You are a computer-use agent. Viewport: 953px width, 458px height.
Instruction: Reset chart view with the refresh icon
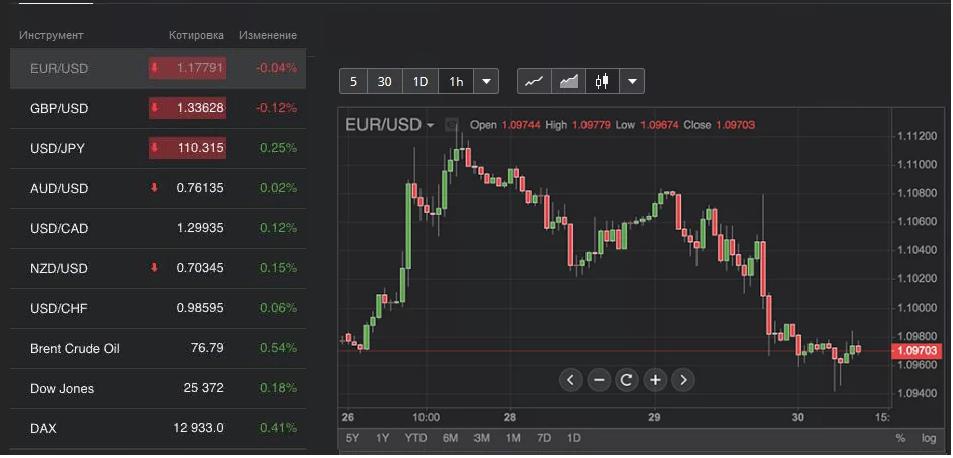coord(627,379)
